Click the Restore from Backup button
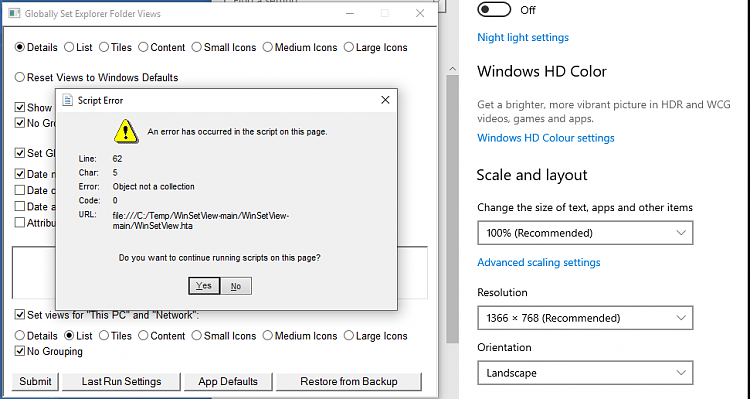Viewport: 750px width, 399px height. [x=349, y=381]
